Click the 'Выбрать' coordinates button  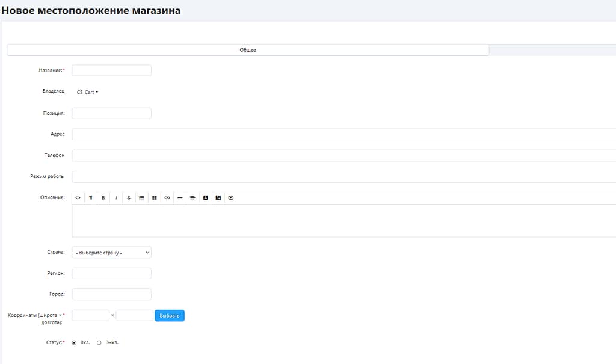[x=170, y=315]
